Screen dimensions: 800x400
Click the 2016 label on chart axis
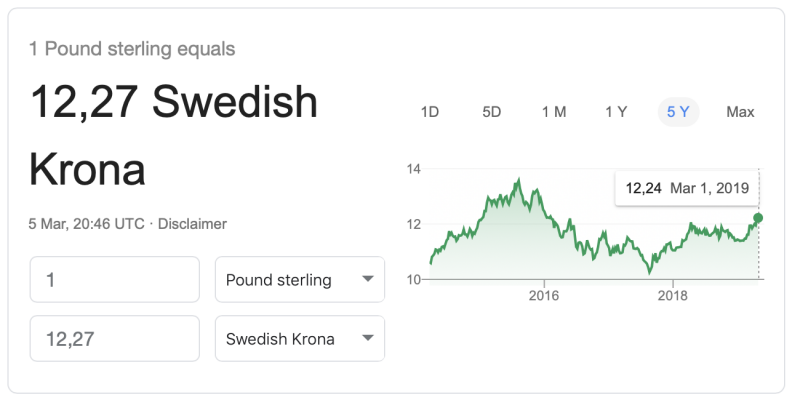pyautogui.click(x=544, y=296)
